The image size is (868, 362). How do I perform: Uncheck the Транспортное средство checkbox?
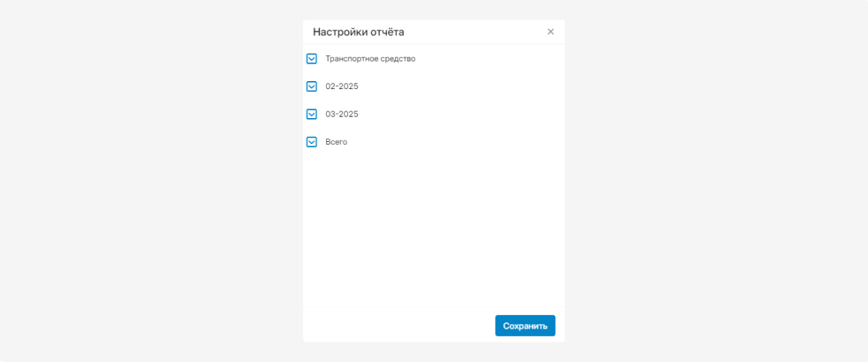(x=312, y=59)
